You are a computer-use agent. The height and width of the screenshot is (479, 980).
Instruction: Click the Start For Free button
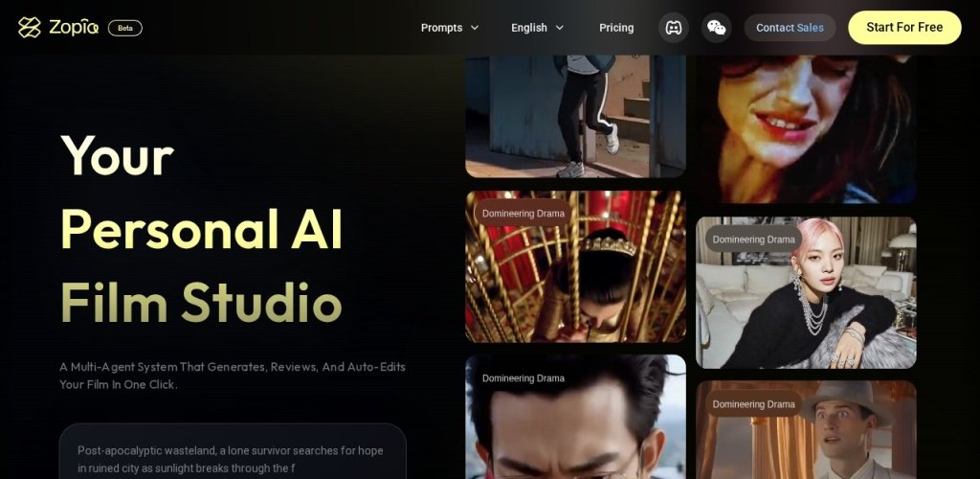(903, 28)
